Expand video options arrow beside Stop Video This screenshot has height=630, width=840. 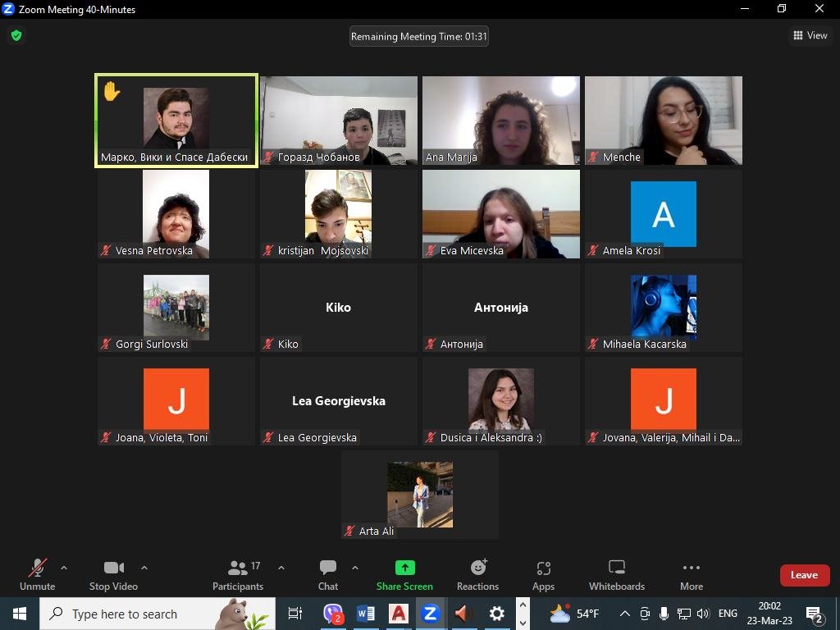tap(144, 568)
